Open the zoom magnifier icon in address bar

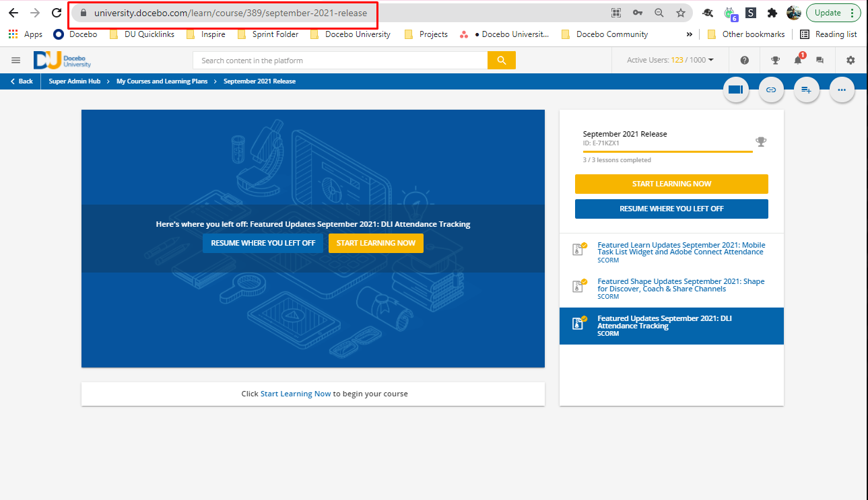[x=659, y=13]
